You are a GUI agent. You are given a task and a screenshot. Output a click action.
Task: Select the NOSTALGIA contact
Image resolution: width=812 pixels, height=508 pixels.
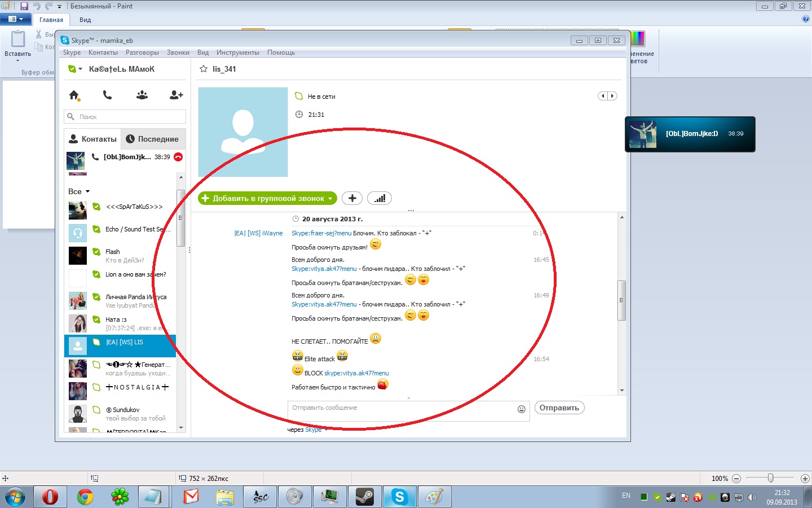tap(120, 391)
